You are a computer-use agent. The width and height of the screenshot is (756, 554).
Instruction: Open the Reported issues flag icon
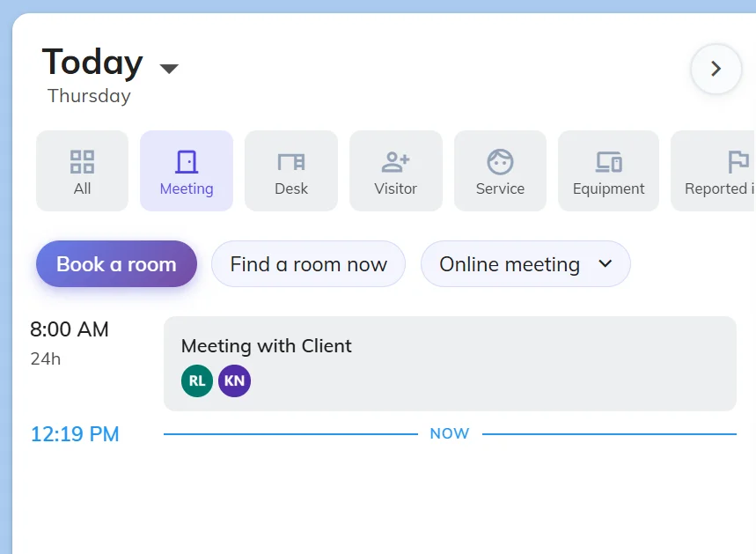pyautogui.click(x=738, y=162)
